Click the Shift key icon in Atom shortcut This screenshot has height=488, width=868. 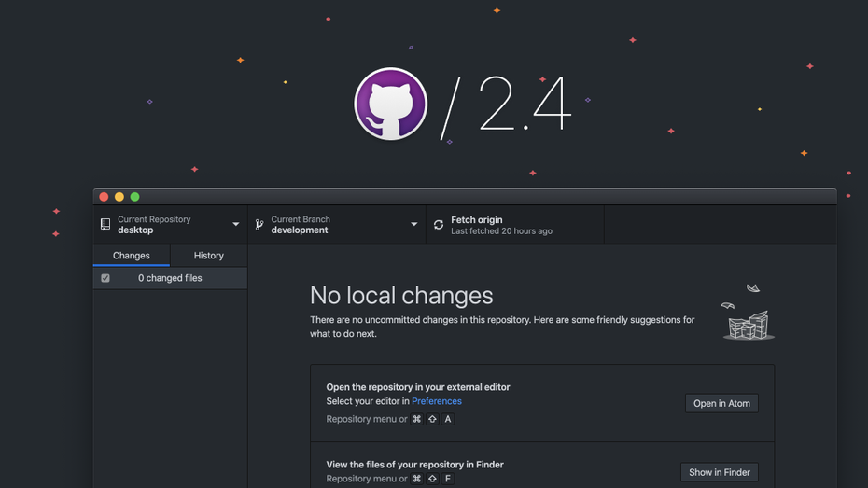tap(432, 419)
